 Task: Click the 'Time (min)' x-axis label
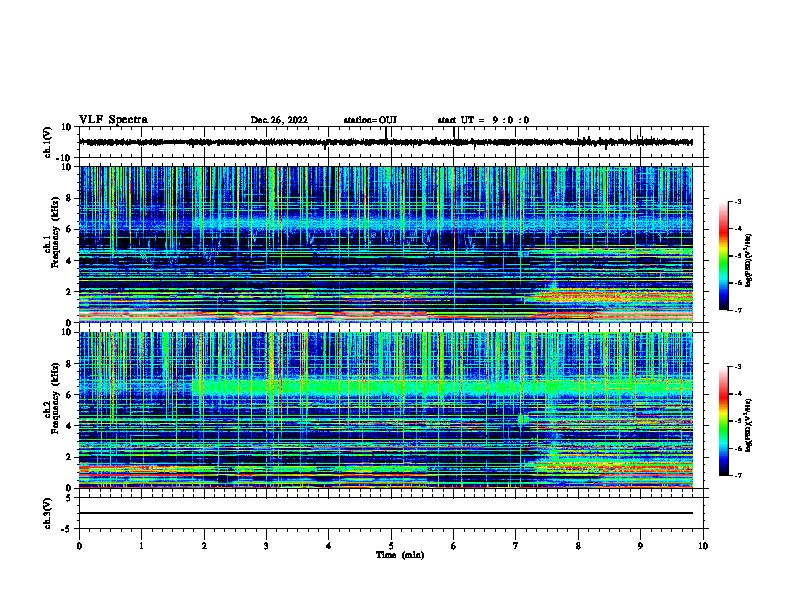coord(400,555)
